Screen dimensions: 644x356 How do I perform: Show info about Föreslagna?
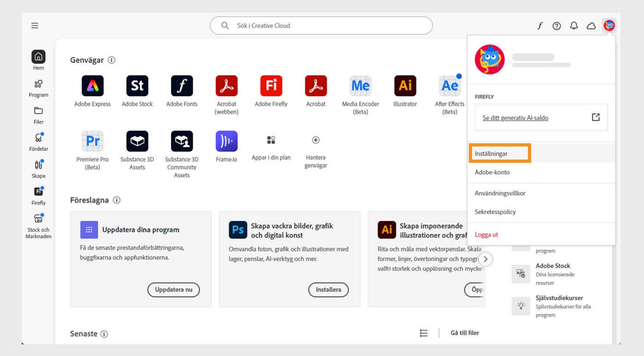click(116, 200)
